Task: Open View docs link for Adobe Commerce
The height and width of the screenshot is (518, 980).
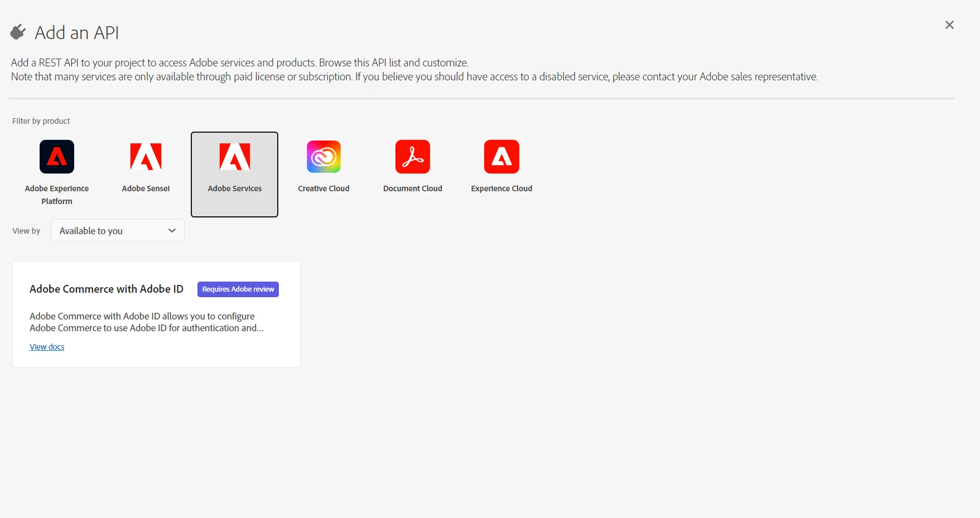Action: [47, 347]
